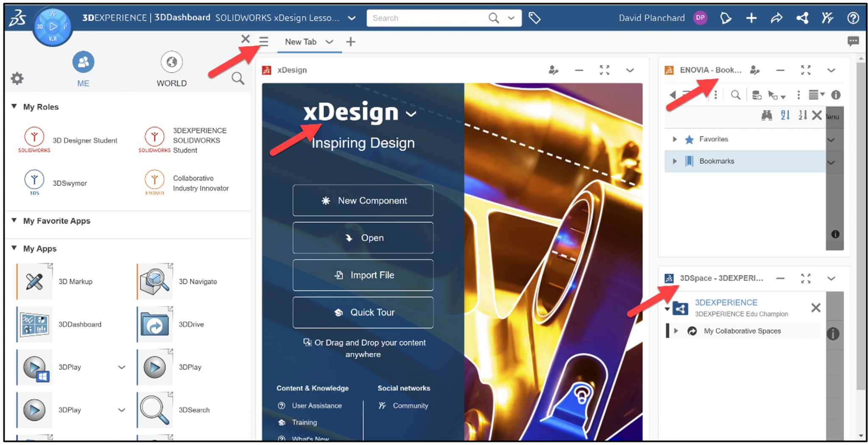Open the 3DDrive app
The height and width of the screenshot is (445, 868).
[155, 324]
